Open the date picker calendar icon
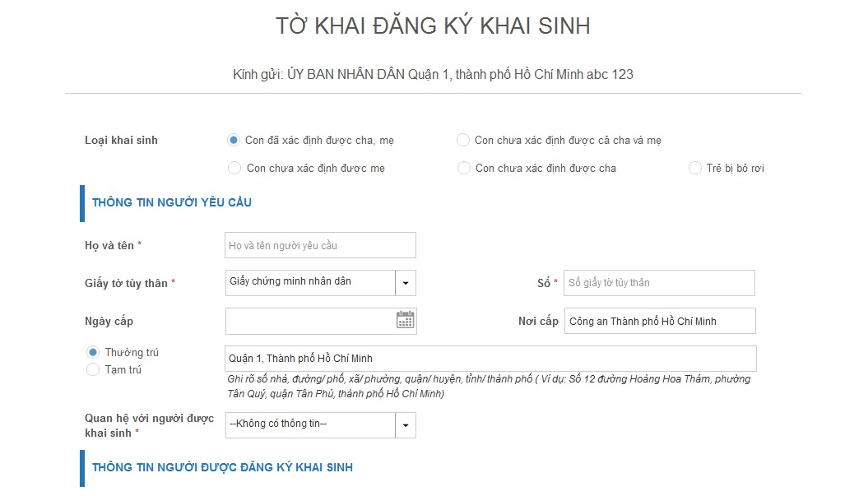 [404, 320]
